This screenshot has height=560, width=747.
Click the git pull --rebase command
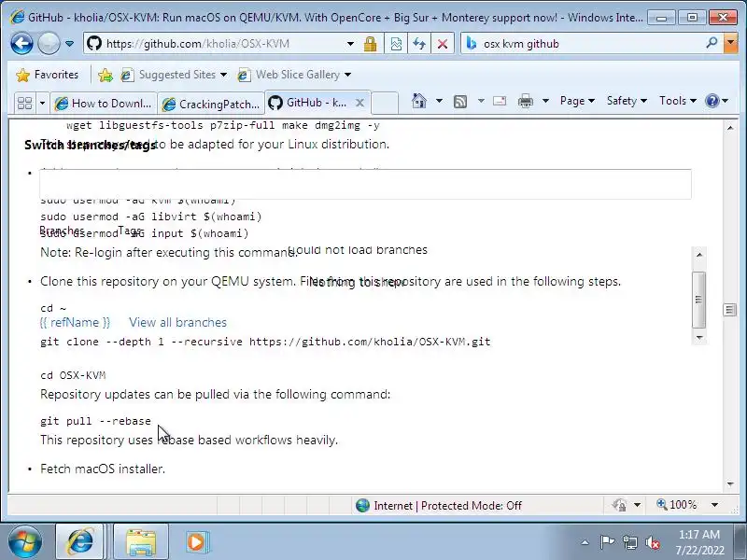pos(95,421)
